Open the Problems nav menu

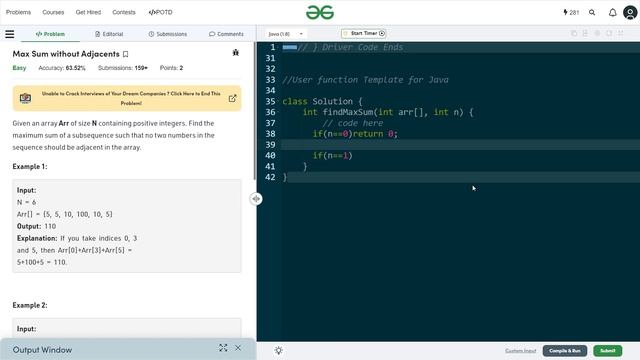[18, 12]
